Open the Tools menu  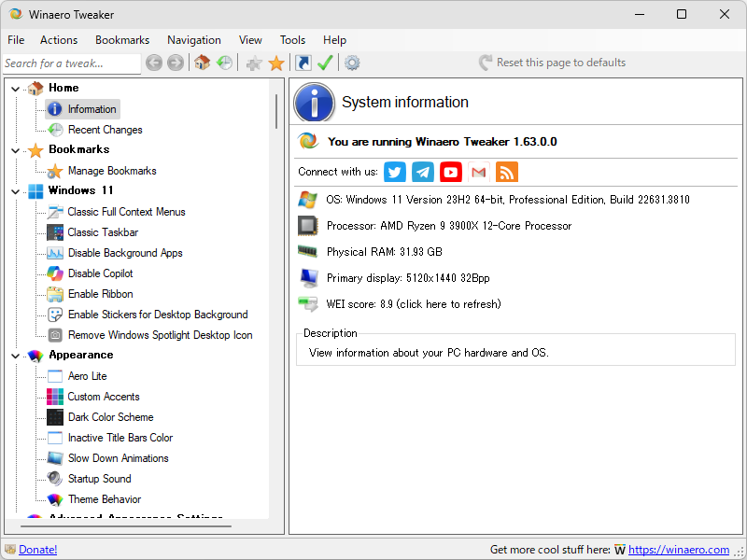coord(292,40)
